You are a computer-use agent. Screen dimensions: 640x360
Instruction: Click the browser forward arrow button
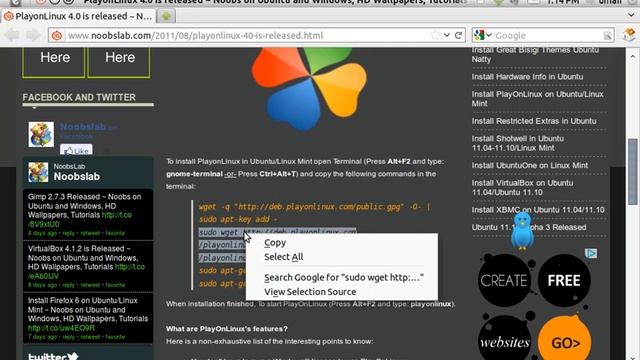tap(33, 35)
